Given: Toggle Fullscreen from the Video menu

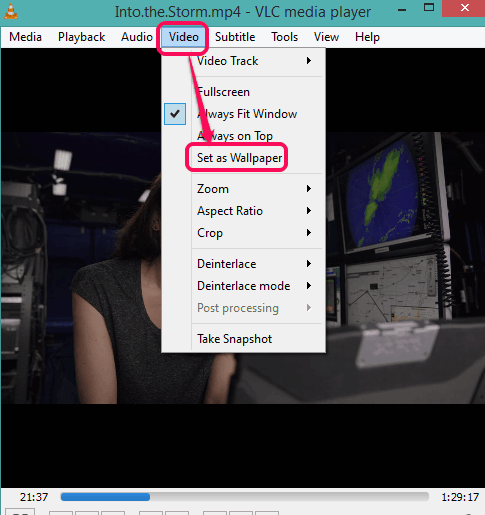Looking at the screenshot, I should pyautogui.click(x=243, y=92).
